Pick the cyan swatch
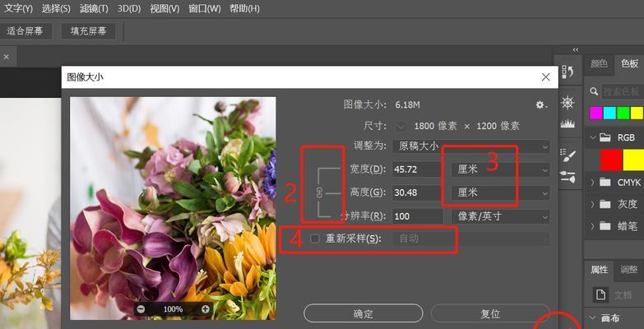The image size is (644, 329). click(x=609, y=113)
